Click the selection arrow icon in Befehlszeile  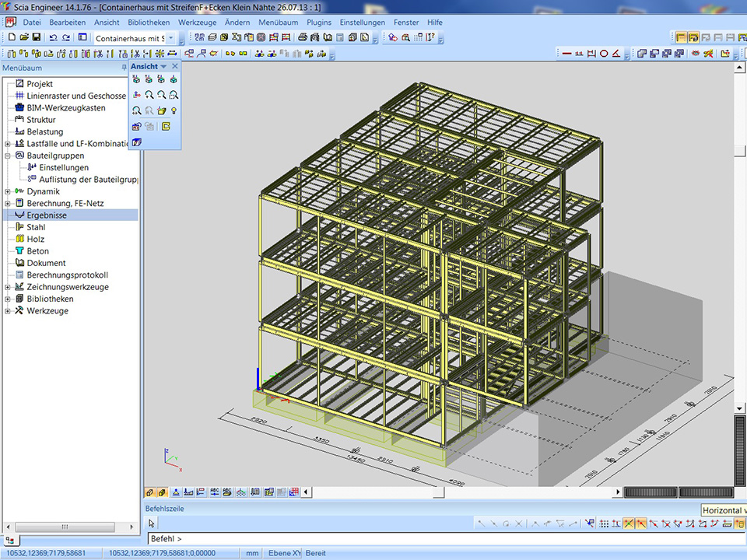(153, 523)
